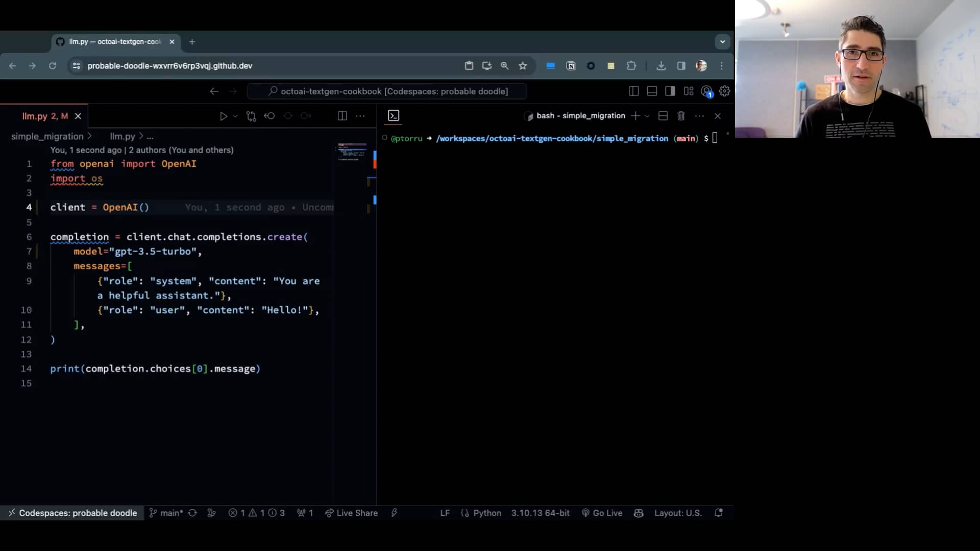Run the llm.py Python file
The image size is (980, 551).
click(224, 116)
